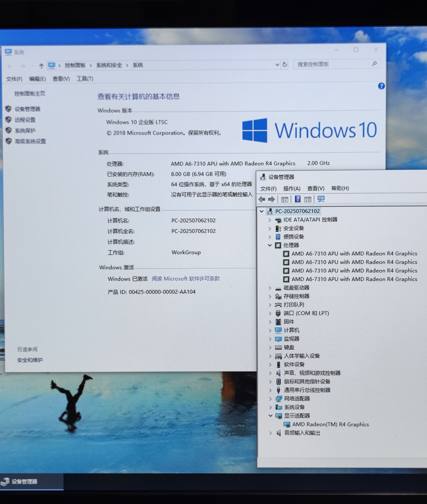
Task: Click the shield icon beside 设备管理器
Action: click(8, 109)
